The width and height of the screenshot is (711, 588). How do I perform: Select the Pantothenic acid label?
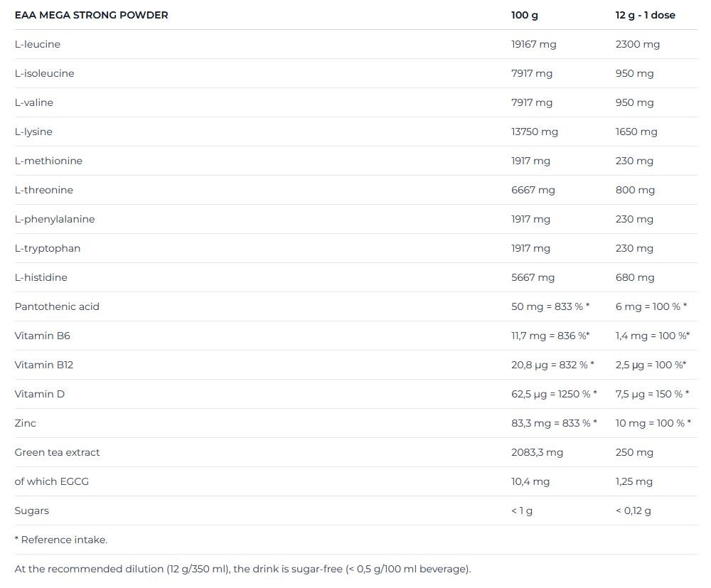pos(57,306)
